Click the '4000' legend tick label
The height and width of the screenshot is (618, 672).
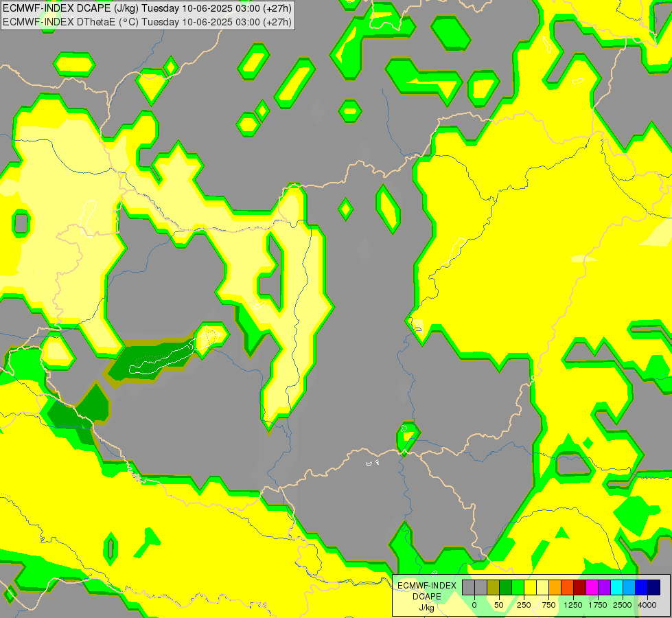point(647,605)
